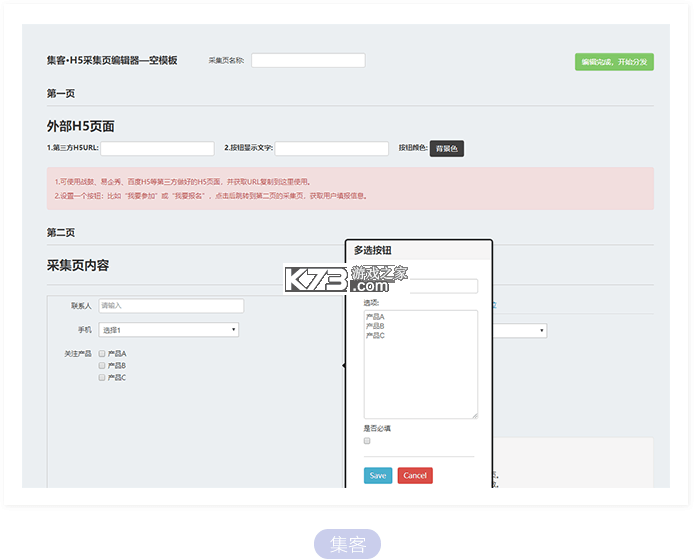Check the 产品C checkbox
Image resolution: width=694 pixels, height=559 pixels.
[x=102, y=378]
